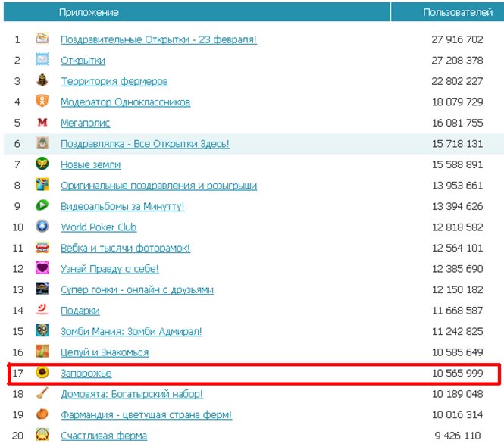Open Узнай Правду о себе! link
504x444 pixels.
[110, 269]
